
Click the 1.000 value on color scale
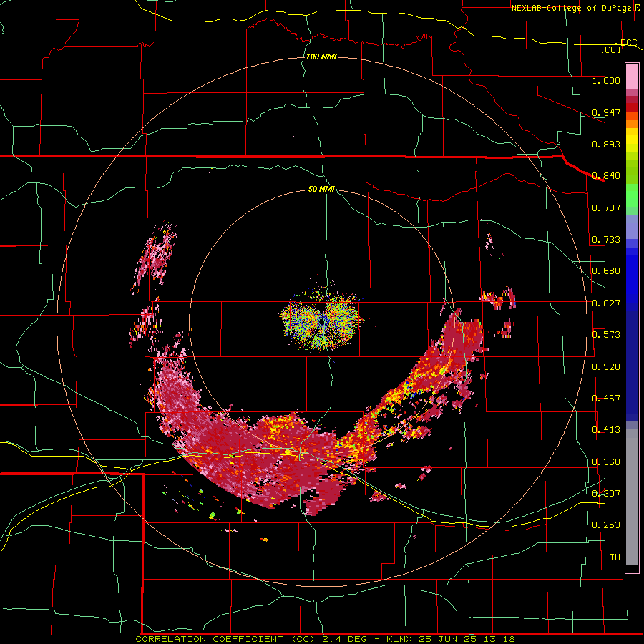(606, 80)
